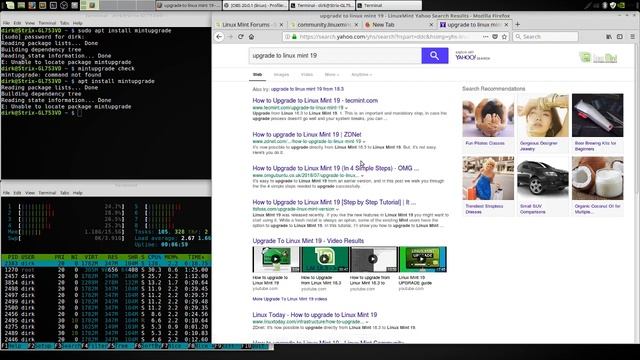Image resolution: width=640 pixels, height=360 pixels.
Task: Open Terminal menu in upper terminal window
Action: [x=47, y=23]
